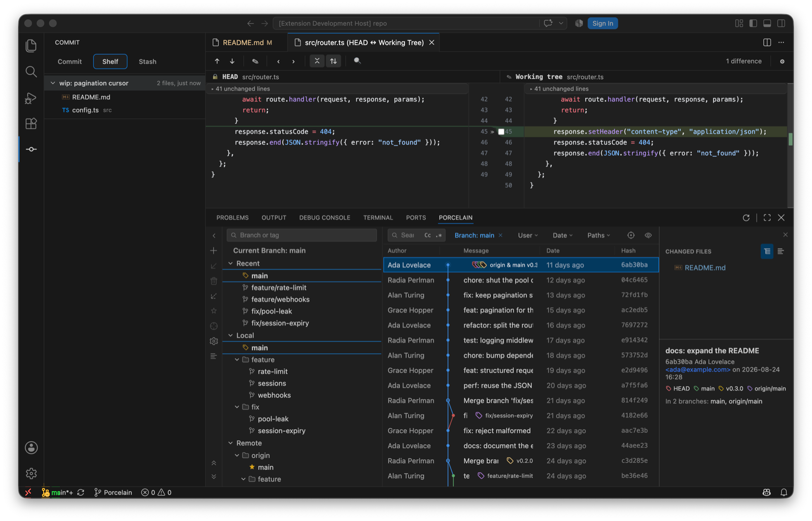Open Run and Debug view

(31, 98)
